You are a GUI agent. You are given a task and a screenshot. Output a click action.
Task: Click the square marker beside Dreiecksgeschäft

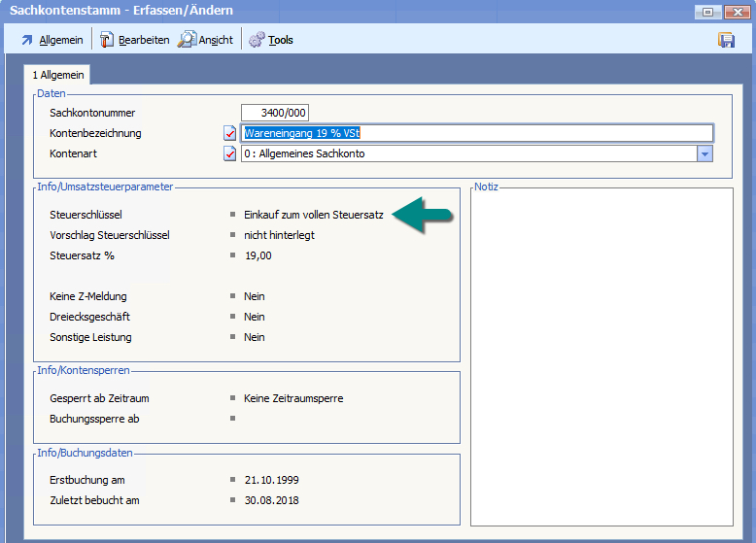233,317
